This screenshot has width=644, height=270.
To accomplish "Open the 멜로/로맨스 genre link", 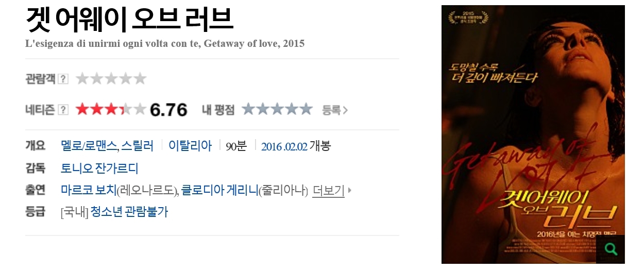I will click(89, 146).
